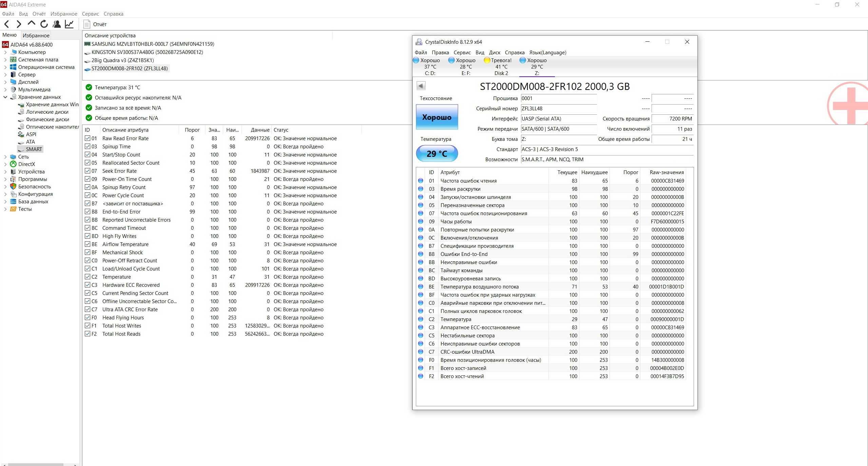This screenshot has height=466, width=868.
Task: Select the Компьютер tree item
Action: [32, 52]
